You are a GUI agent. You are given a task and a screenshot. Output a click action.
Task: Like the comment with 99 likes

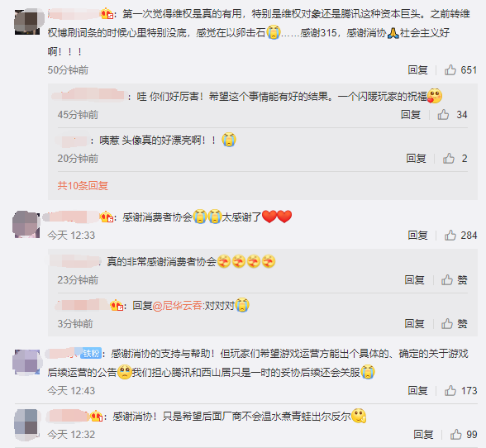click(464, 434)
